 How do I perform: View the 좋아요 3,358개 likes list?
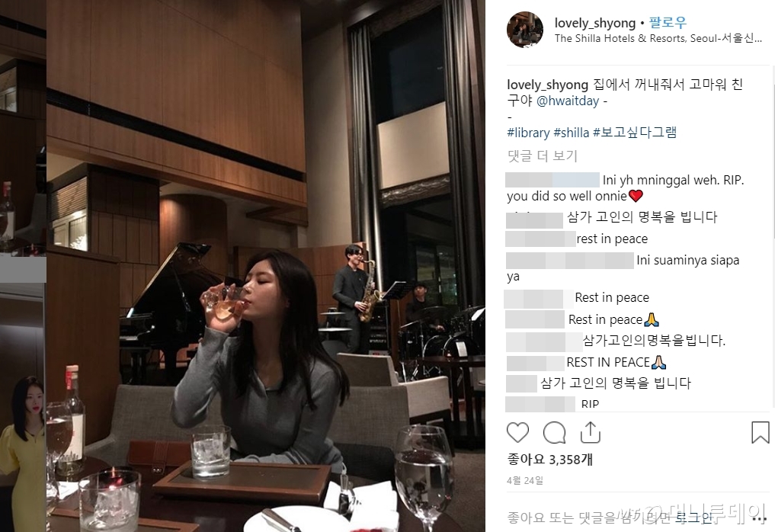coord(549,460)
